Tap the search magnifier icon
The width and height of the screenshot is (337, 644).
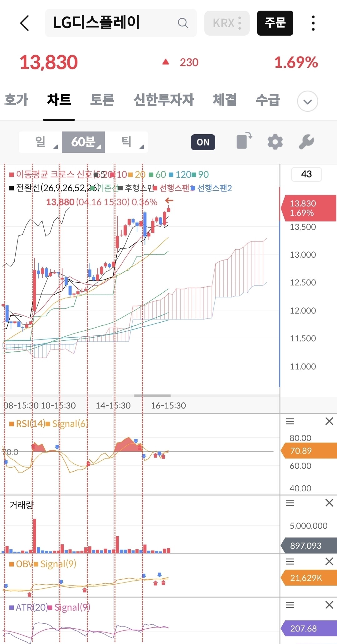183,23
